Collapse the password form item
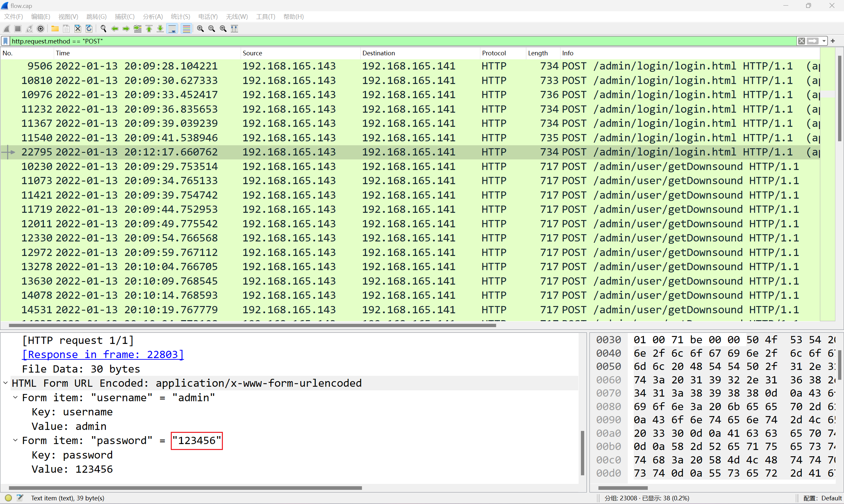Viewport: 844px width, 504px height. 15,440
